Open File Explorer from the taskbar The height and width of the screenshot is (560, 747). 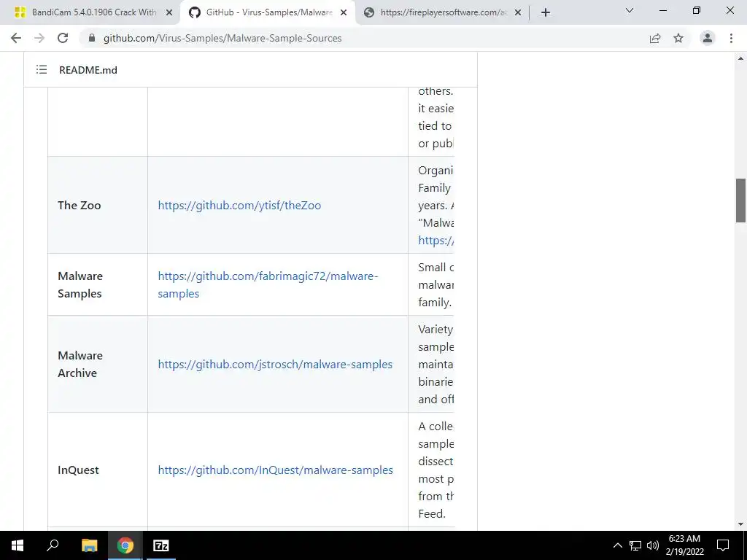(89, 545)
